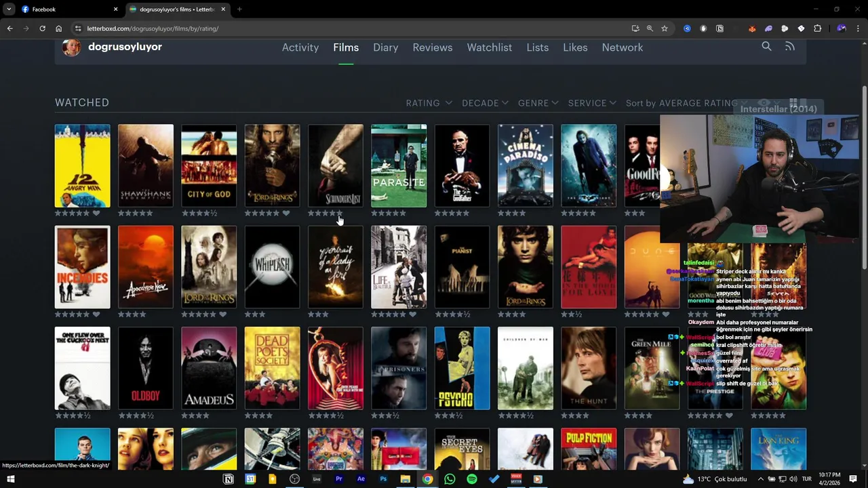Viewport: 868px width, 488px height.
Task: Open Spotify from the taskbar
Action: point(472,479)
